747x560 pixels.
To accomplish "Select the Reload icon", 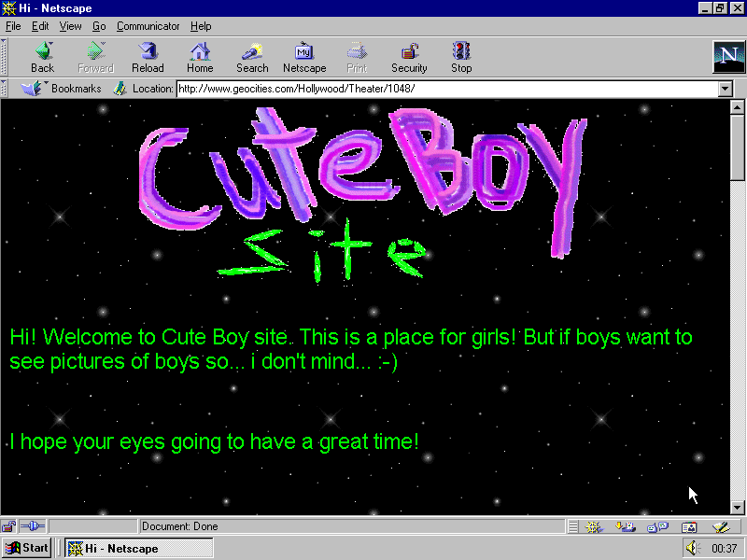I will pos(148,56).
